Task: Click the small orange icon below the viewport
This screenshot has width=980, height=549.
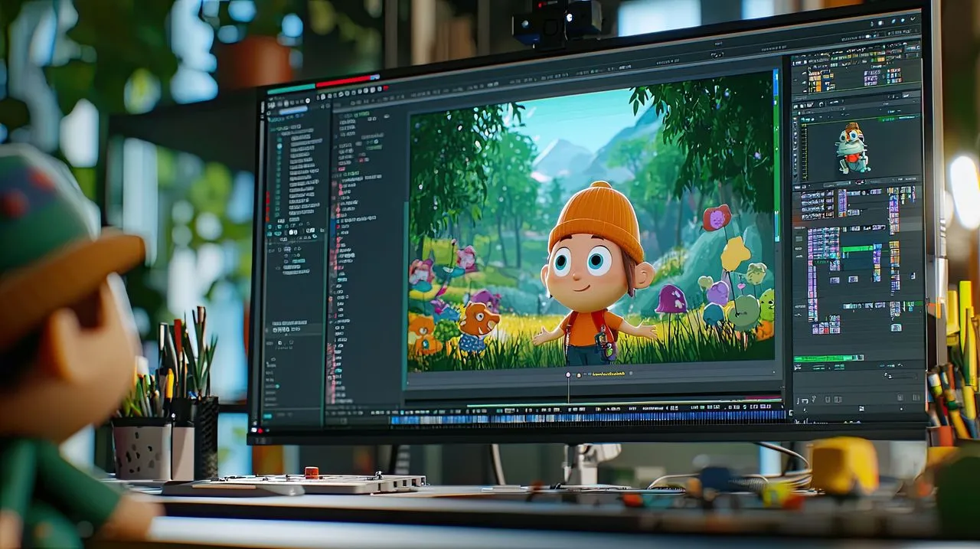Action: tap(577, 374)
